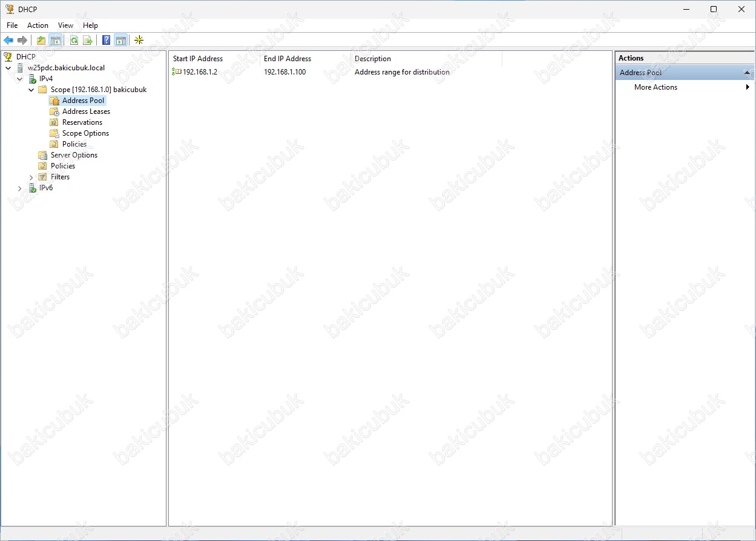Sort by the End IP Address column header
Viewport: 756px width, 541px height.
coord(305,59)
